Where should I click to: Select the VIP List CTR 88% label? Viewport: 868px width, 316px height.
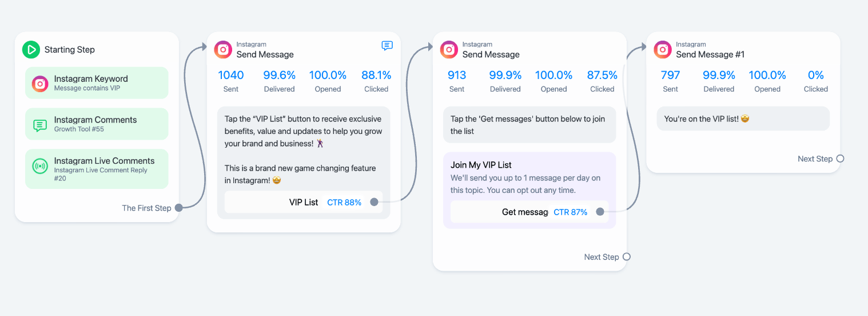(344, 202)
